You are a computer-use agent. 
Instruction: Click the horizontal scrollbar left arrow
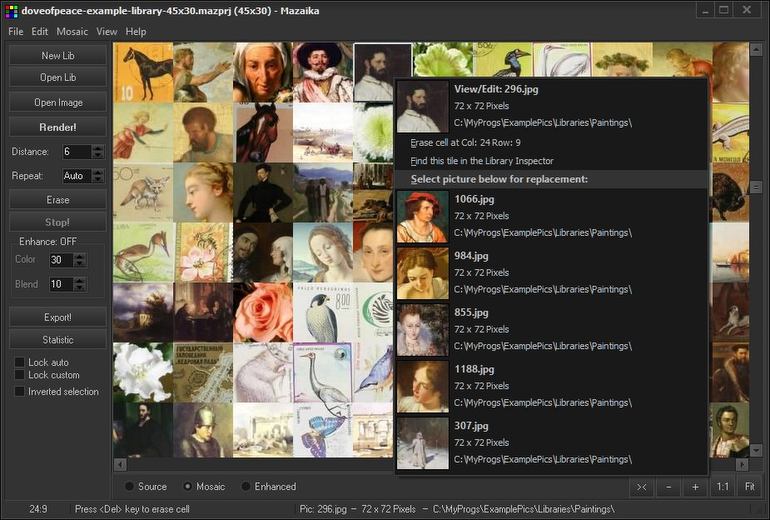tap(120, 464)
